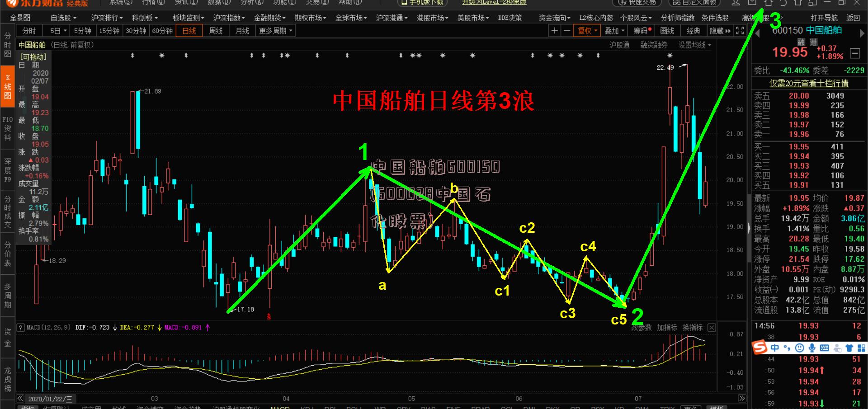
Task: Click 画线 drawing tools button
Action: (667, 31)
